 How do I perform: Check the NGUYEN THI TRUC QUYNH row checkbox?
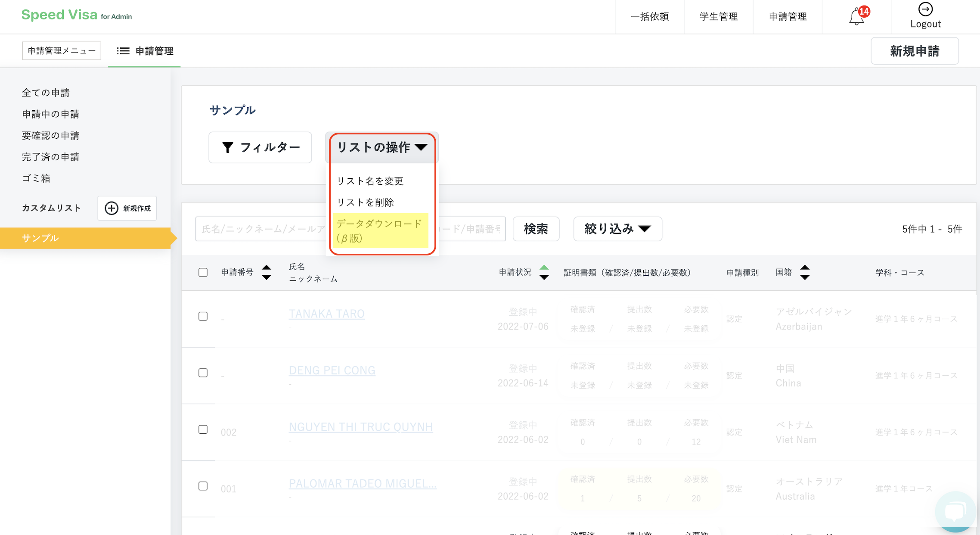pyautogui.click(x=203, y=429)
